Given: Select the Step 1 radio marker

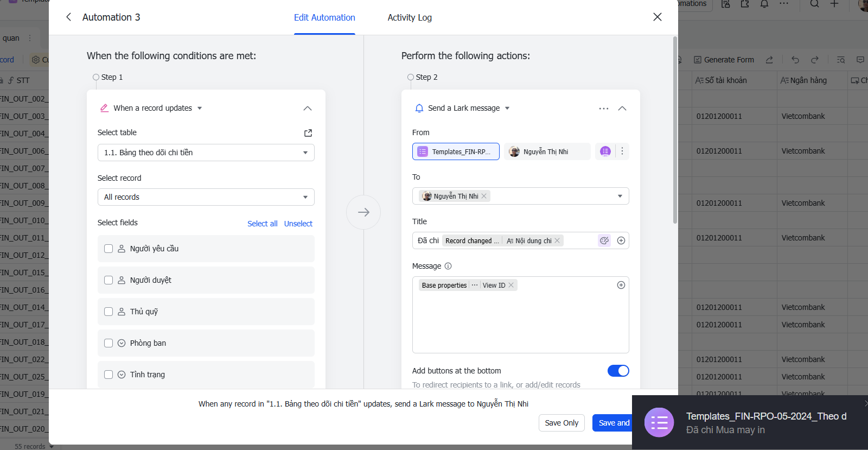Looking at the screenshot, I should click(x=96, y=77).
